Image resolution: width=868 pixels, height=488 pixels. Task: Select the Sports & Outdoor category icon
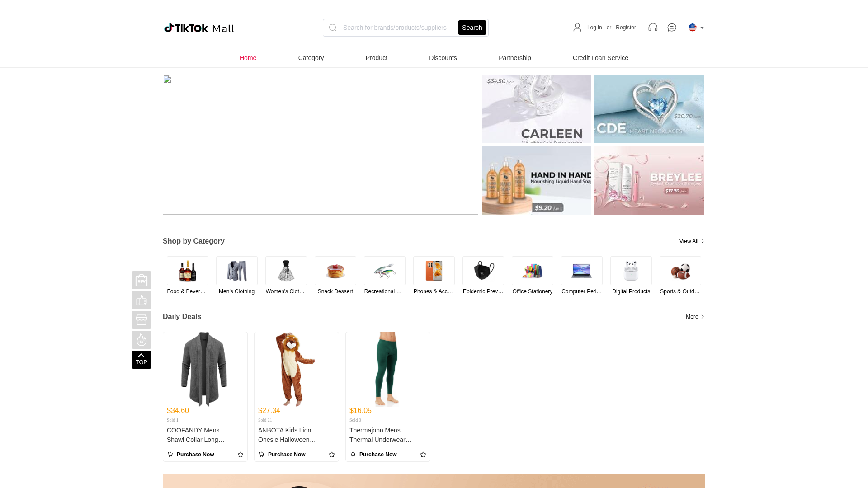(x=680, y=271)
